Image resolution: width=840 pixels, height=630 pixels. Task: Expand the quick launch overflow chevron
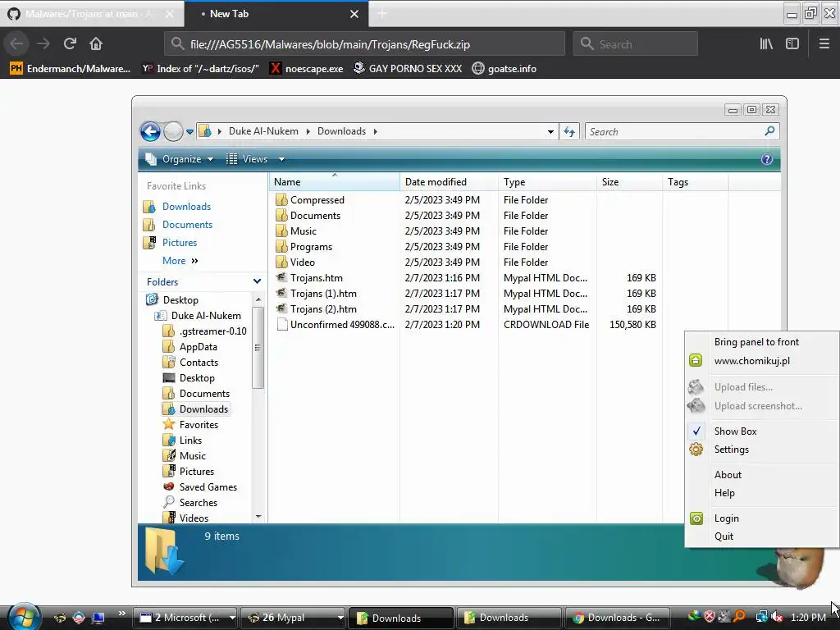pyautogui.click(x=121, y=614)
